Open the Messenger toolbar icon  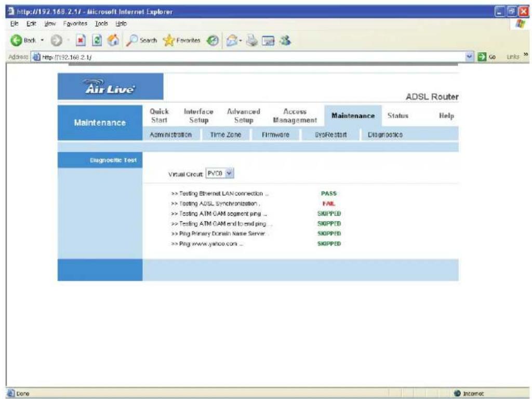tap(285, 41)
